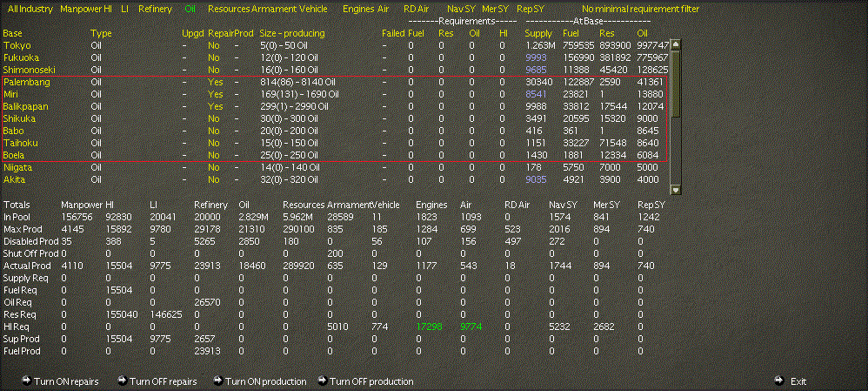This screenshot has width=868, height=391.
Task: Switch off repairs at Balikpapan
Action: click(x=216, y=106)
